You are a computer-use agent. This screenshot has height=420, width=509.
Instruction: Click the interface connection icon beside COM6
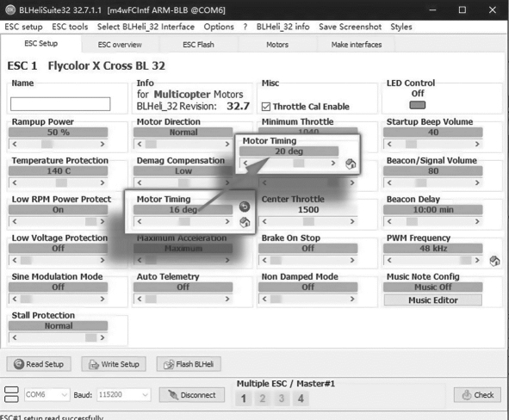click(11, 394)
